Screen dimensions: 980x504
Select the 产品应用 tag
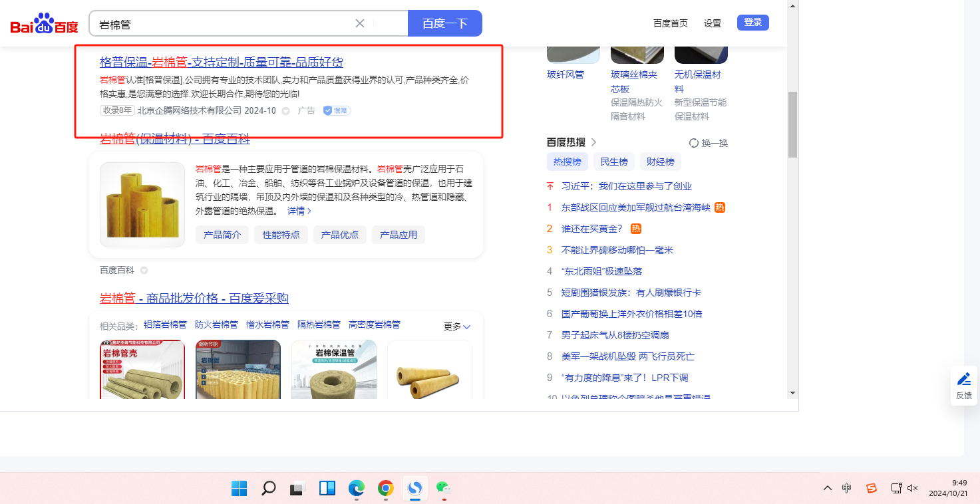click(x=399, y=235)
